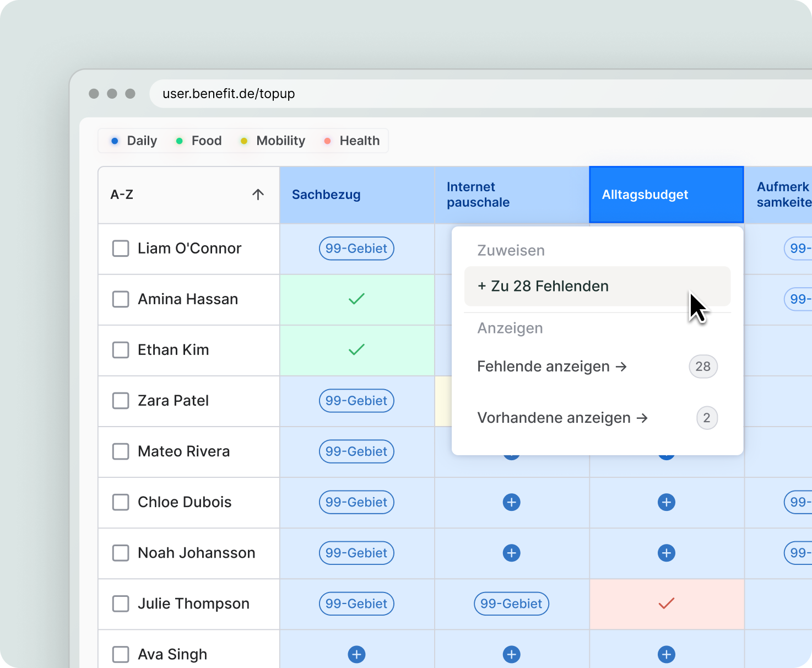Add Alltagsbudget for Ava Singh

tap(666, 654)
